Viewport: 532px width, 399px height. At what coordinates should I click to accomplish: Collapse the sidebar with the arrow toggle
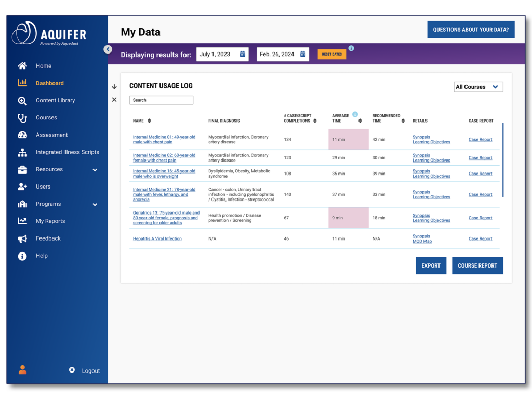108,49
